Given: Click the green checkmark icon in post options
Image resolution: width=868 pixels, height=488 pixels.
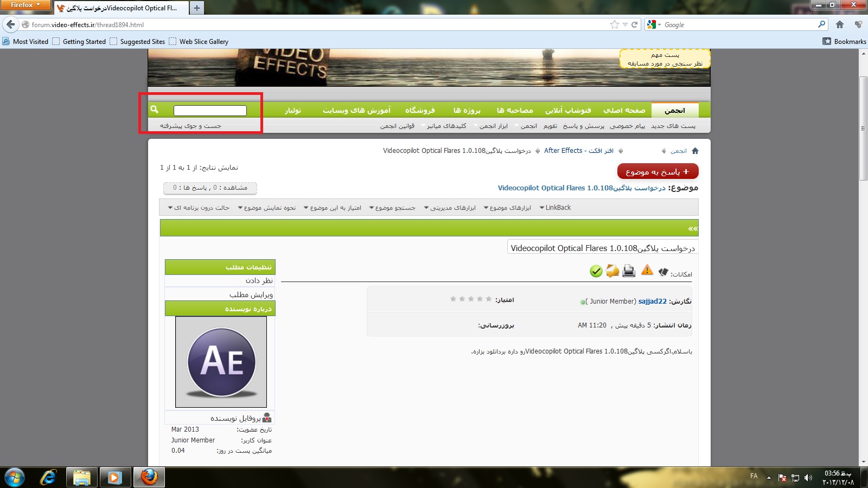Looking at the screenshot, I should coord(596,271).
